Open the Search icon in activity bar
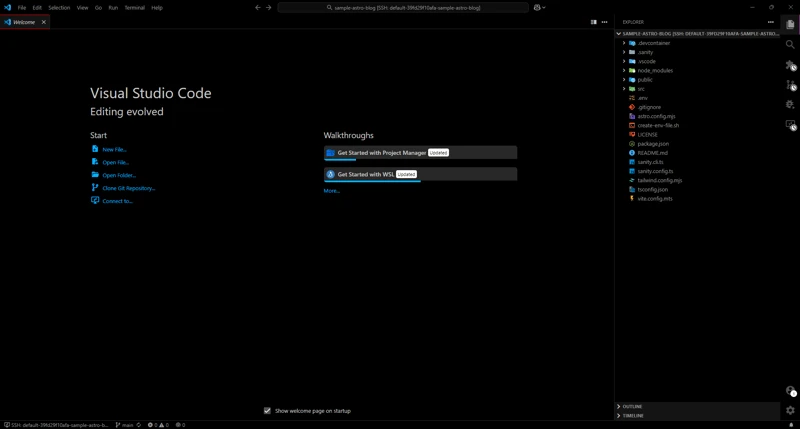This screenshot has width=800, height=429. click(790, 44)
